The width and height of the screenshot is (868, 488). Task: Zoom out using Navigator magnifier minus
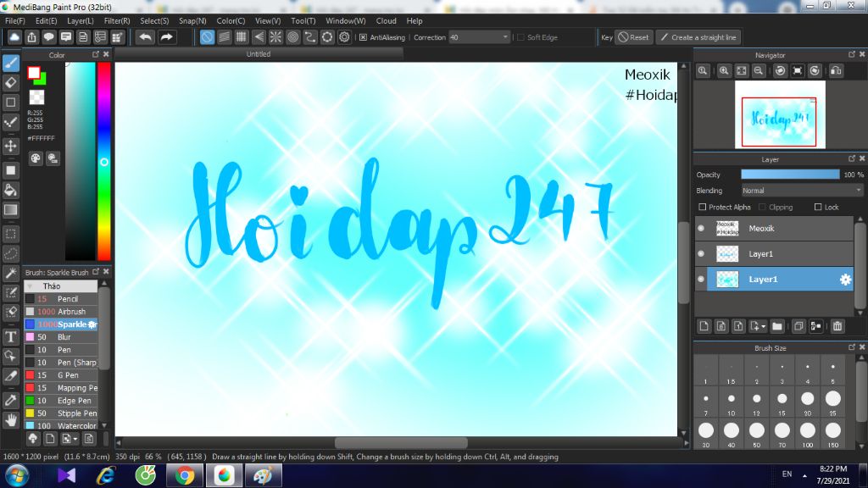[759, 71]
